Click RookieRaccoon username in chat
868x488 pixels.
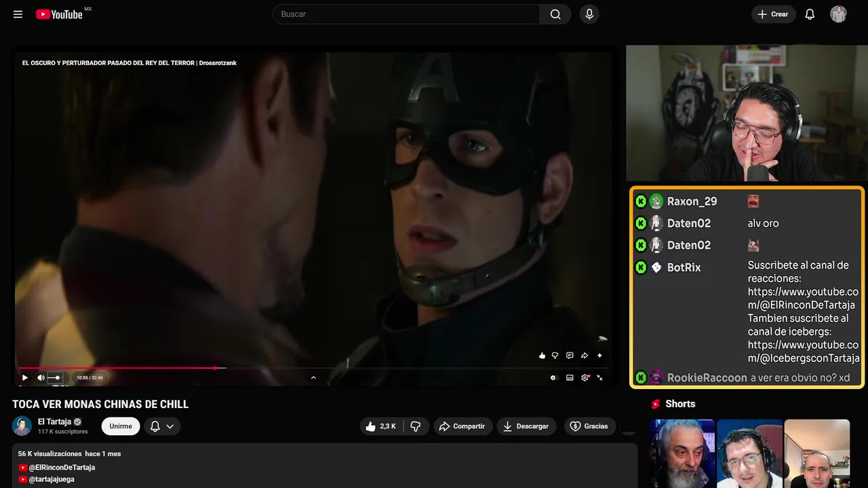click(707, 378)
